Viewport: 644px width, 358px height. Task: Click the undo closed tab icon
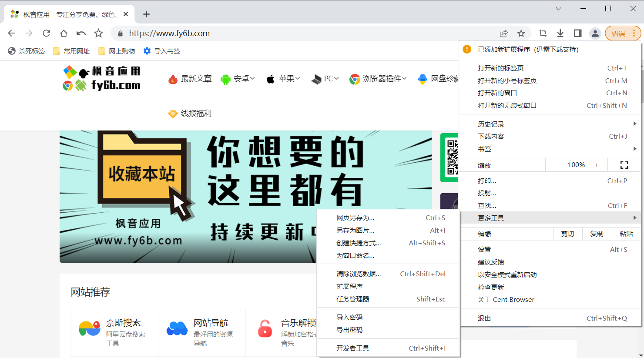pyautogui.click(x=81, y=33)
